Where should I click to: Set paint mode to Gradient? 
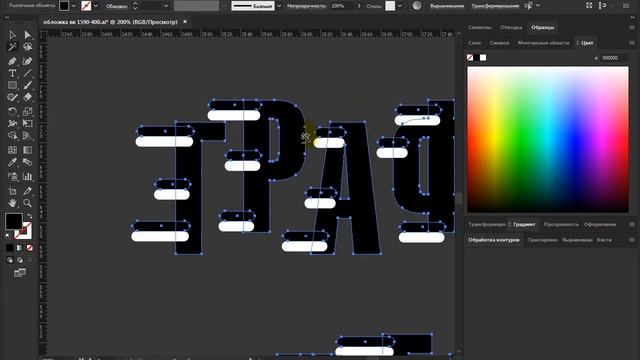click(x=20, y=248)
